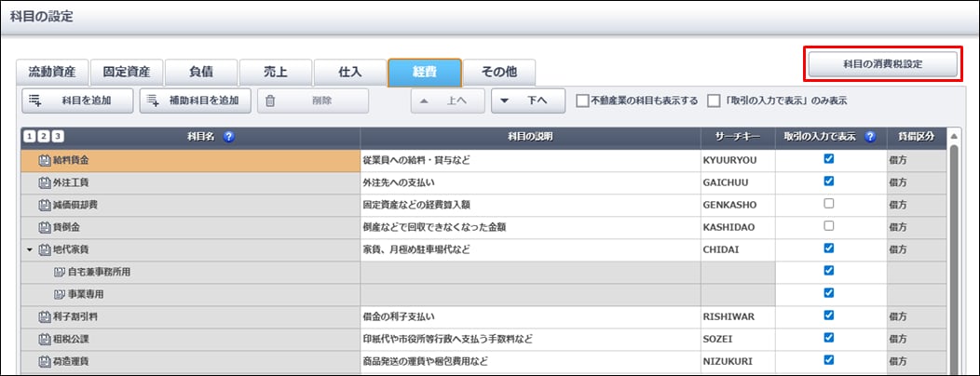Viewport: 980px width, 376px height.
Task: Click the 外注工賃 account icon
Action: (x=44, y=183)
